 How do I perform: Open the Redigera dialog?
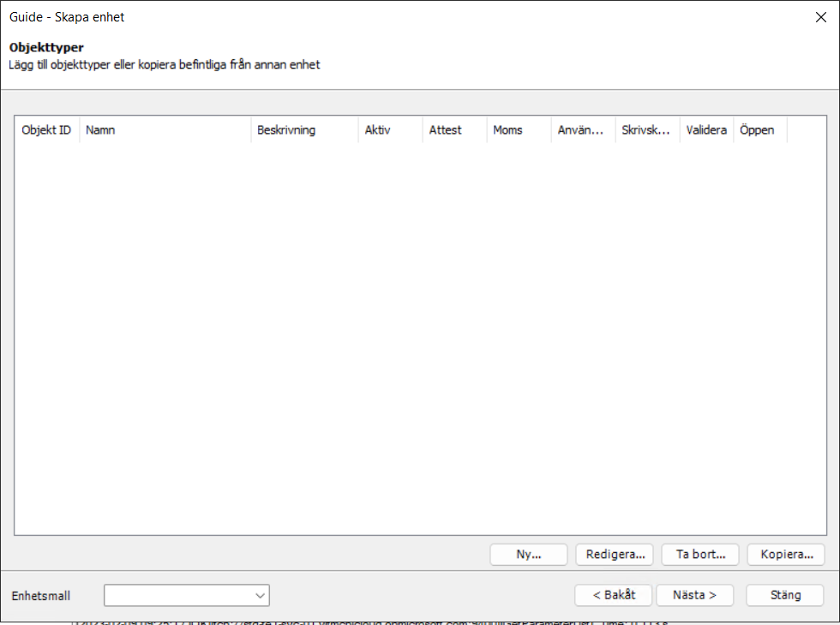point(614,555)
